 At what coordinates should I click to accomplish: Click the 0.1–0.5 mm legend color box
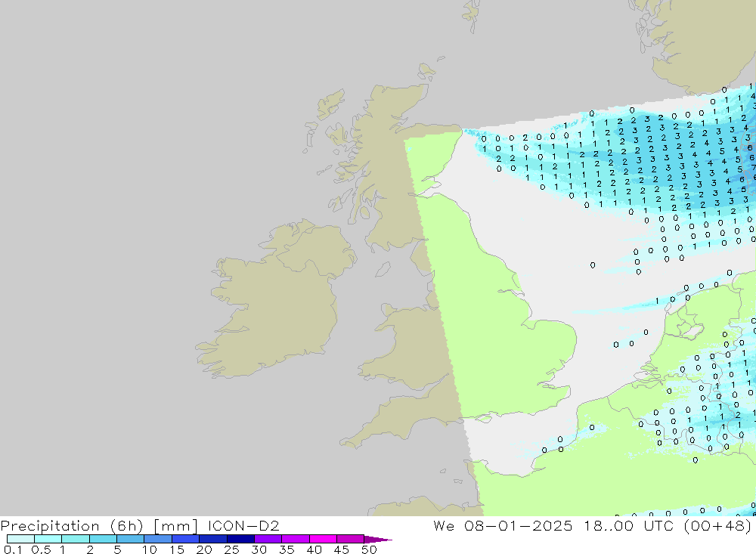pyautogui.click(x=20, y=539)
